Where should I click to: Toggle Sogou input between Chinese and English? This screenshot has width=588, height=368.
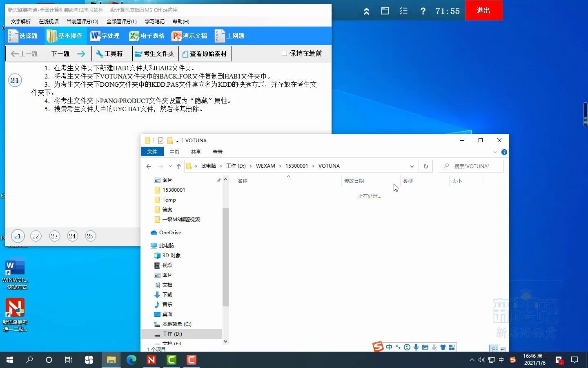click(388, 347)
